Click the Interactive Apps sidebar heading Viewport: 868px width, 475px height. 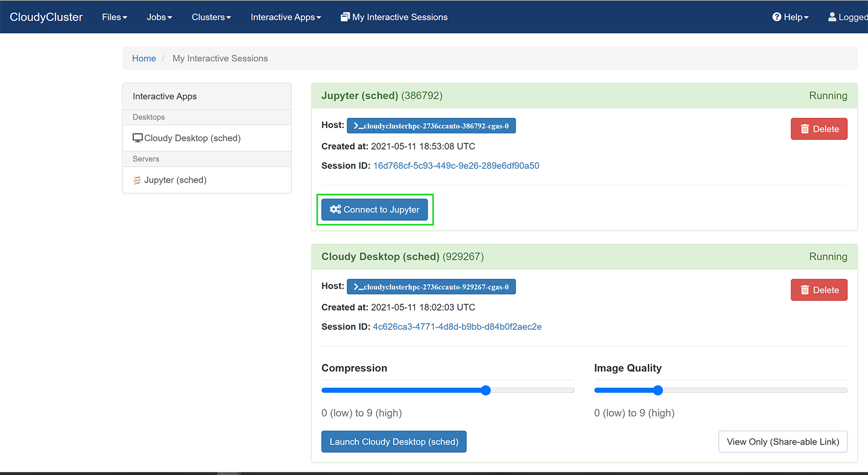click(165, 97)
